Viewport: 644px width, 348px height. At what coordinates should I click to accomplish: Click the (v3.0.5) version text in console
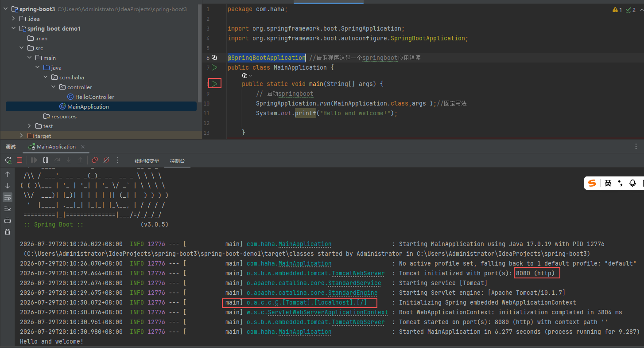(155, 224)
